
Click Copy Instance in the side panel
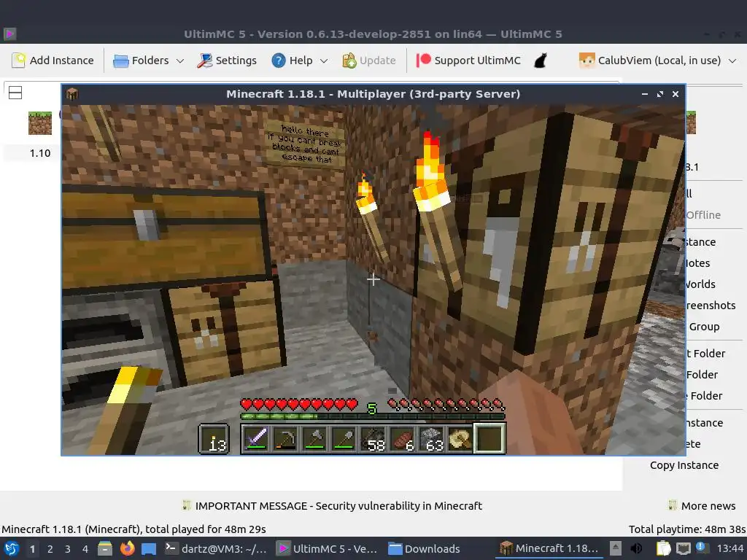pyautogui.click(x=684, y=465)
